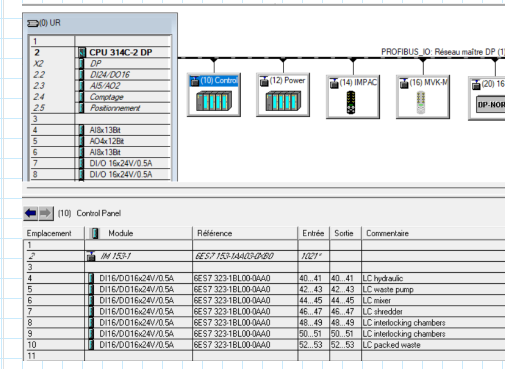Select the DI24/DO16 submodule row
The width and height of the screenshot is (505, 369).
100,75
